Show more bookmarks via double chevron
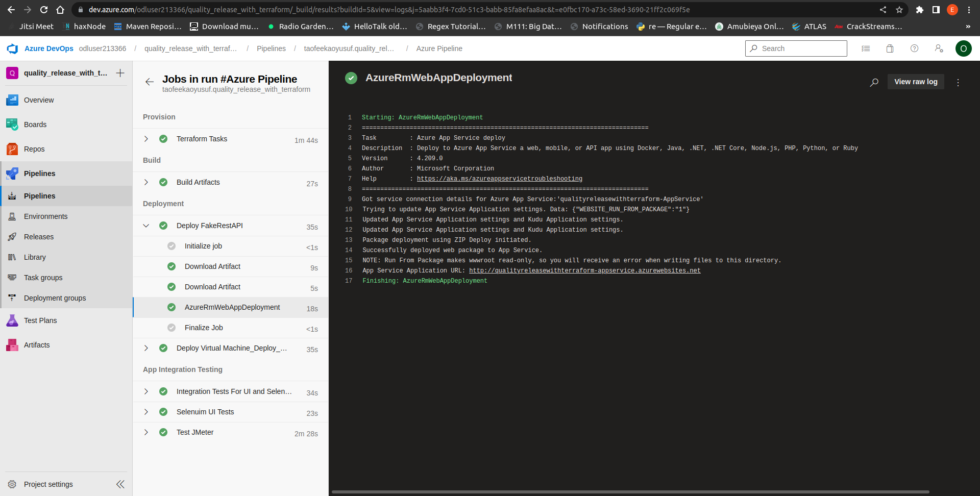 coord(968,27)
